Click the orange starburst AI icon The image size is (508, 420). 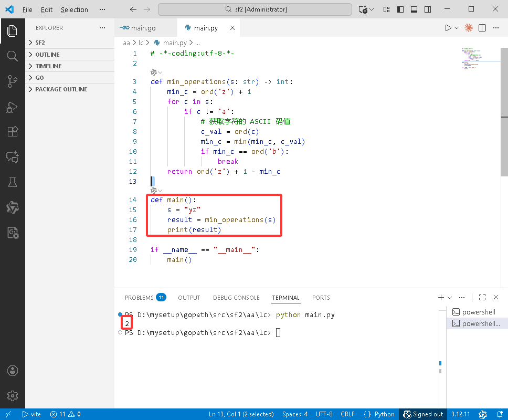tap(469, 28)
